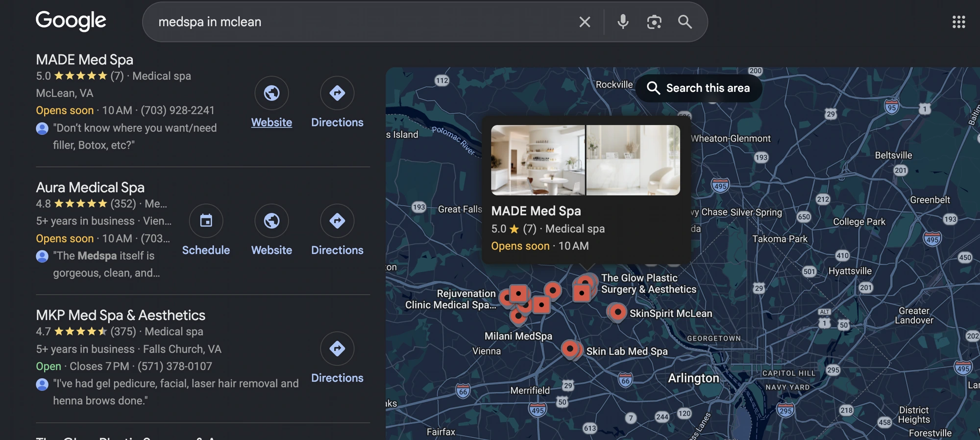This screenshot has height=440, width=980.
Task: Click Milani MedSpa label on map
Action: (518, 336)
